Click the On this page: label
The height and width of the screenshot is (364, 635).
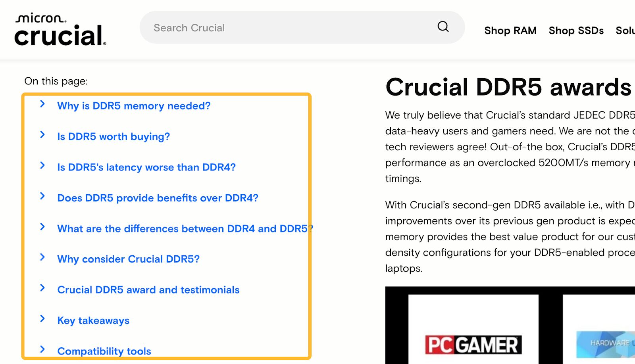(x=56, y=81)
